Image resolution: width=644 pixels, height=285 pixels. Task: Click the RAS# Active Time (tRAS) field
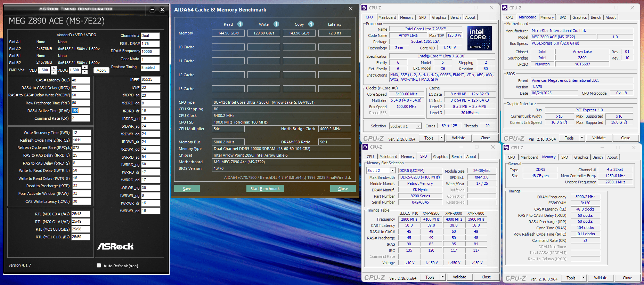coord(81,111)
